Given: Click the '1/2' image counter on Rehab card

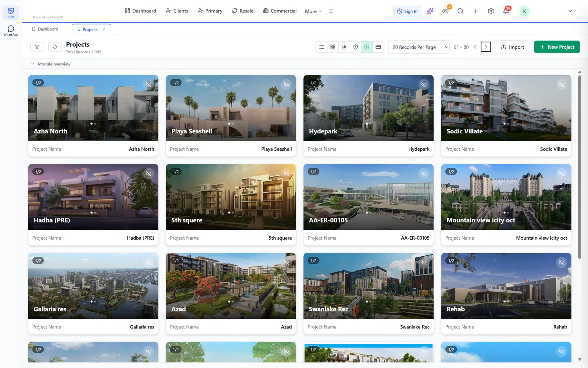Looking at the screenshot, I should [451, 261].
